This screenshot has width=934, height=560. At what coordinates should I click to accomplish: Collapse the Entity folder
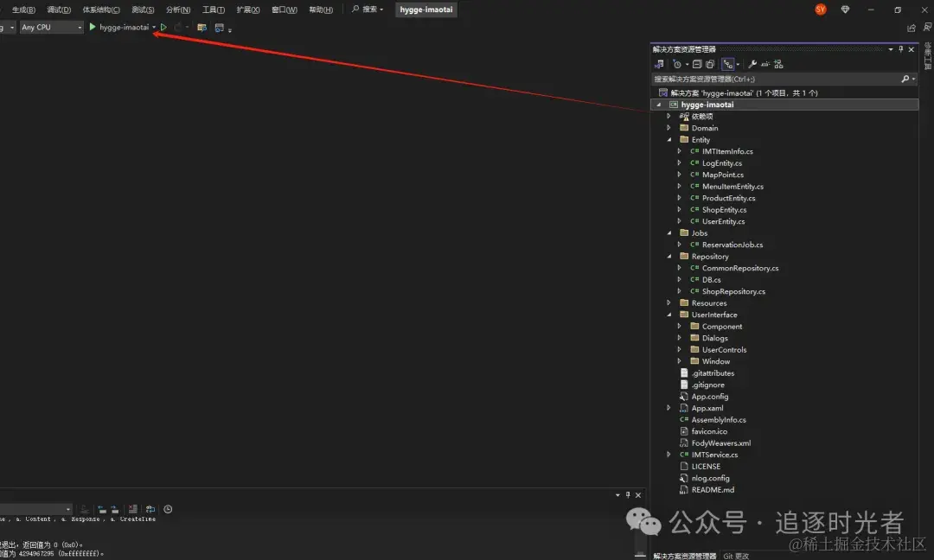pyautogui.click(x=669, y=140)
